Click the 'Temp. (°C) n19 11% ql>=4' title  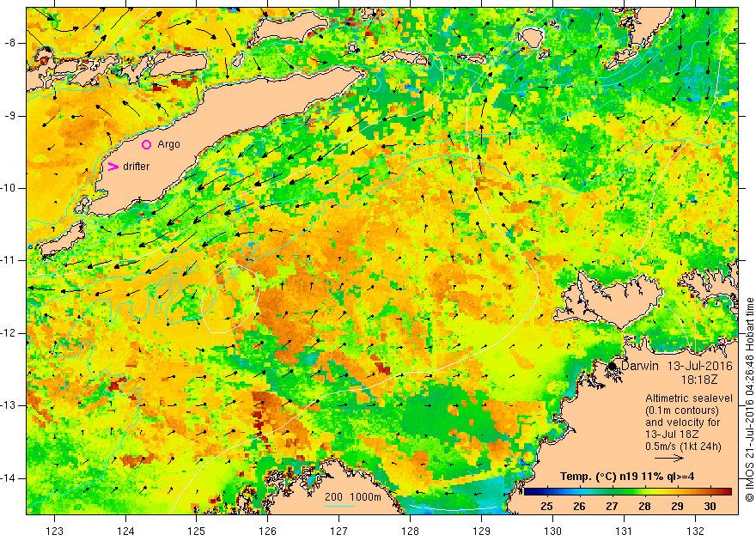point(627,477)
